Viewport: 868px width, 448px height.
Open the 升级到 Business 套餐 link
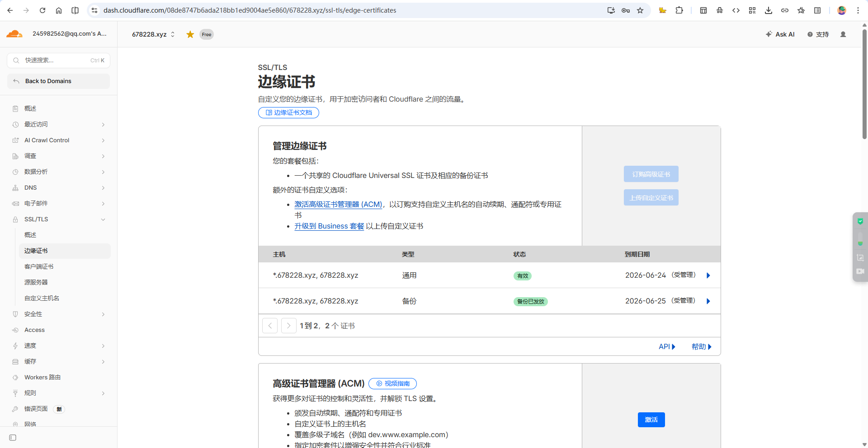[x=329, y=226]
